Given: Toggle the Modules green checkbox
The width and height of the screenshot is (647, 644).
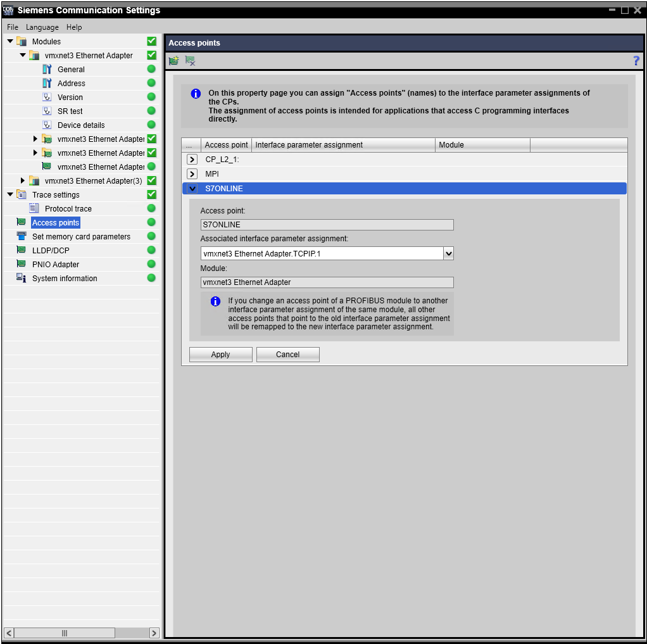Looking at the screenshot, I should (x=151, y=42).
